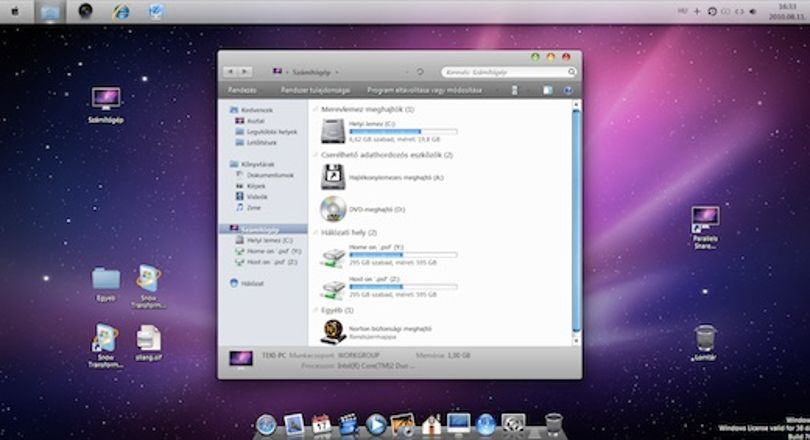Open the Rendezés menu

(243, 90)
